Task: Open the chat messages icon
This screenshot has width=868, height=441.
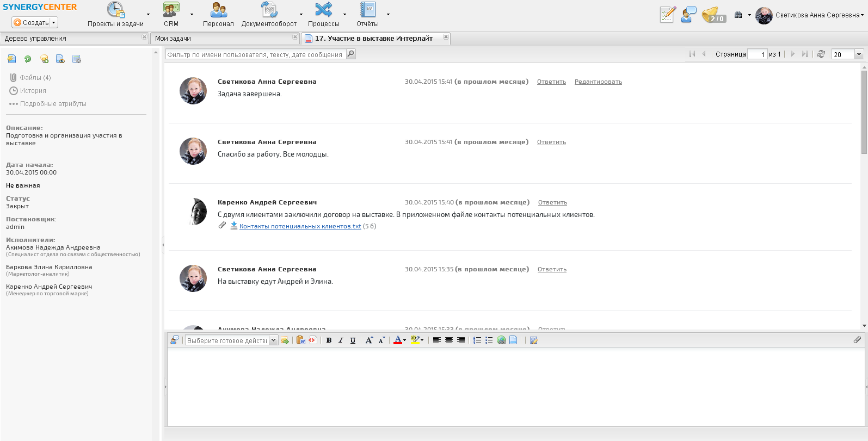Action: tap(688, 15)
